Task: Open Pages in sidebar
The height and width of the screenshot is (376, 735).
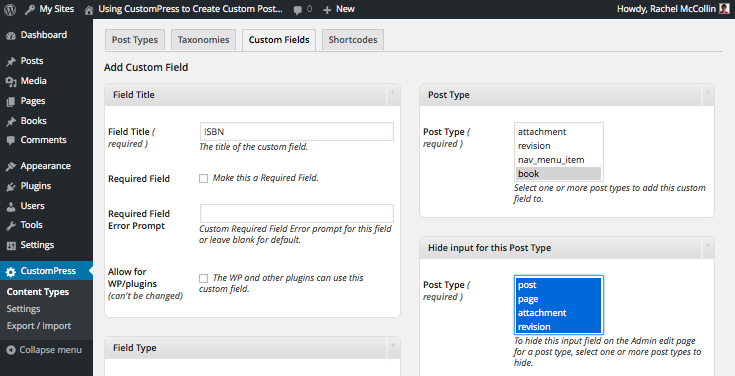Action: point(33,101)
